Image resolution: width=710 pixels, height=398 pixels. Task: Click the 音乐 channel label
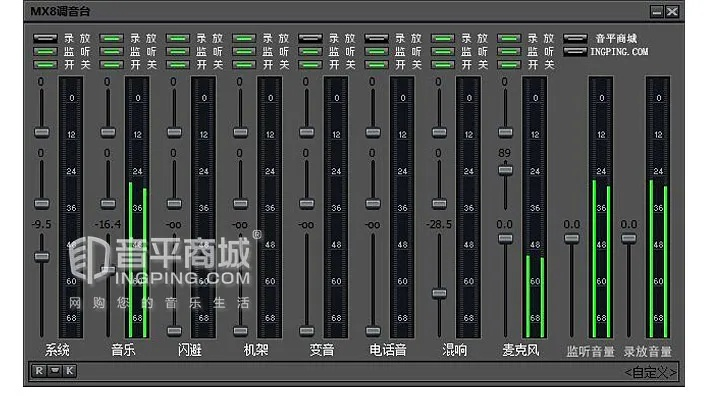[124, 350]
